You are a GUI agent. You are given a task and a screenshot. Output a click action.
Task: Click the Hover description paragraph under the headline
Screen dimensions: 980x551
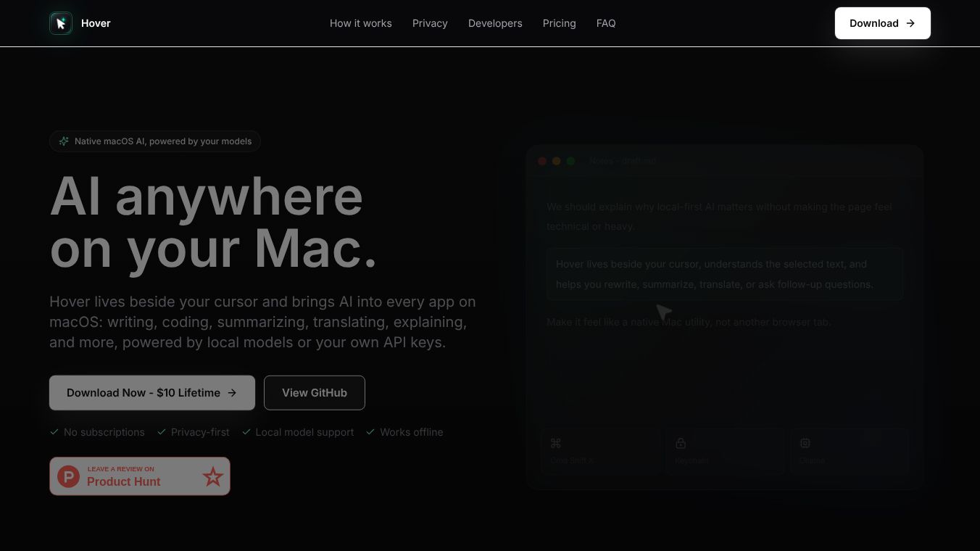263,322
